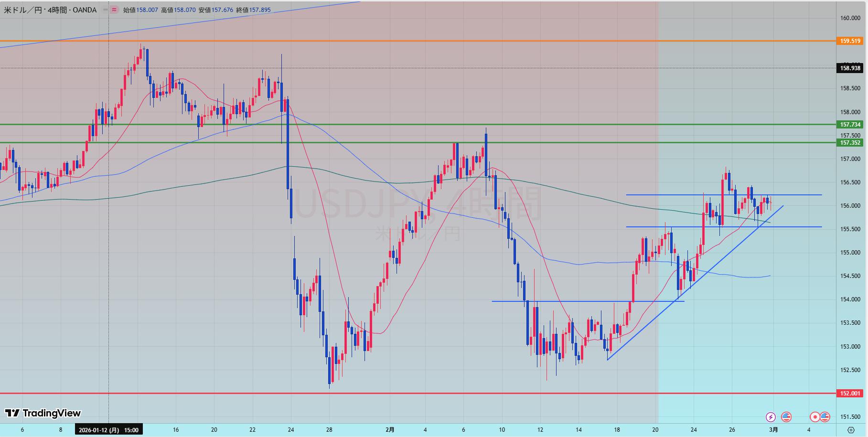Select the orange 159.519 price label

click(x=850, y=41)
